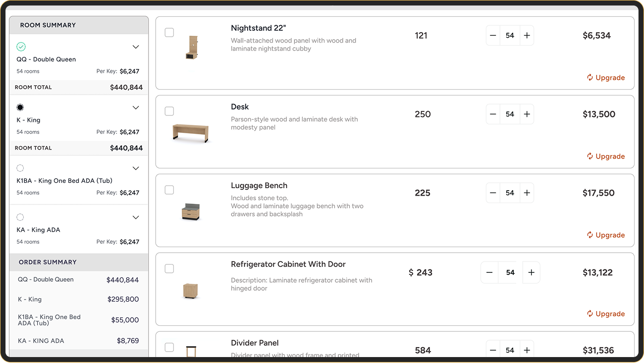
Task: Click Upgrade link for the Desk
Action: 605,156
